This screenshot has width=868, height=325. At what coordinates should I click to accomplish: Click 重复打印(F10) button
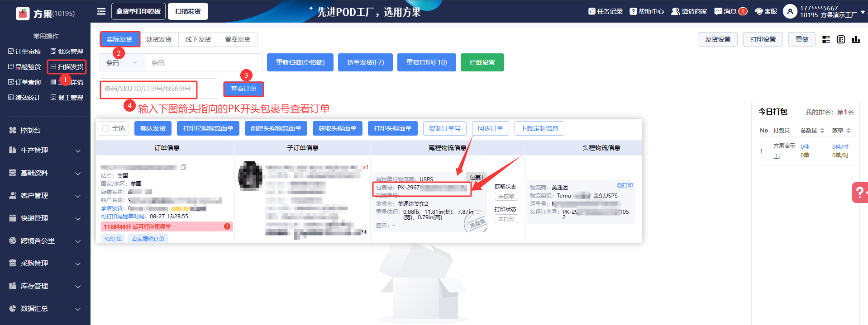coord(426,62)
